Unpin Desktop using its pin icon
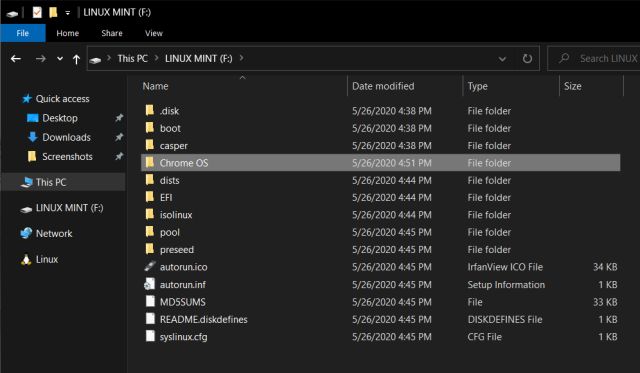 click(x=119, y=118)
